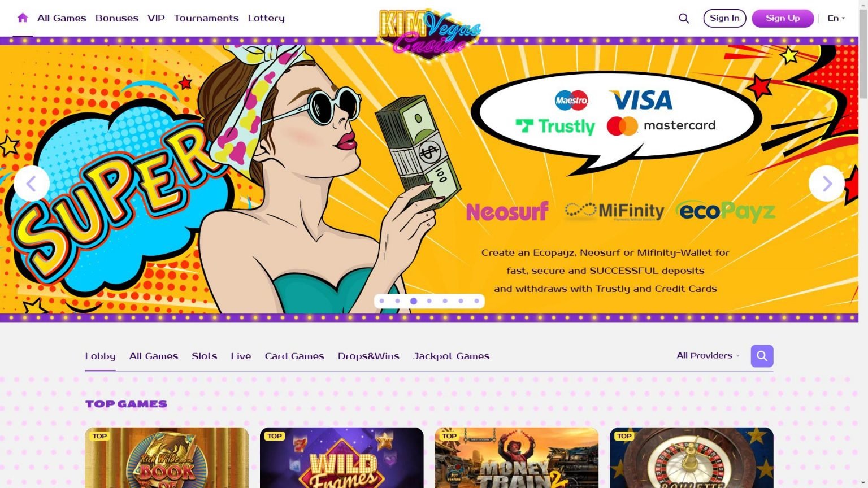This screenshot has height=488, width=868.
Task: Click the Kim Vegas Casino logo
Action: pyautogui.click(x=429, y=31)
